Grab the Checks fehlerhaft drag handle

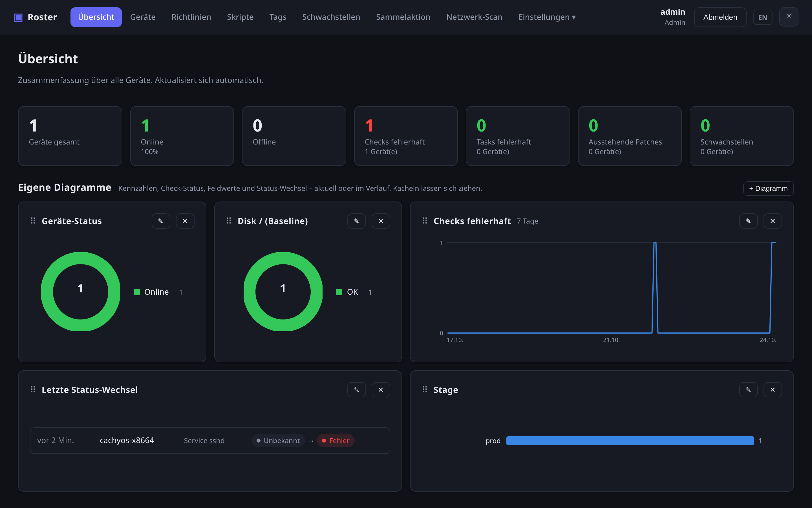tap(425, 220)
